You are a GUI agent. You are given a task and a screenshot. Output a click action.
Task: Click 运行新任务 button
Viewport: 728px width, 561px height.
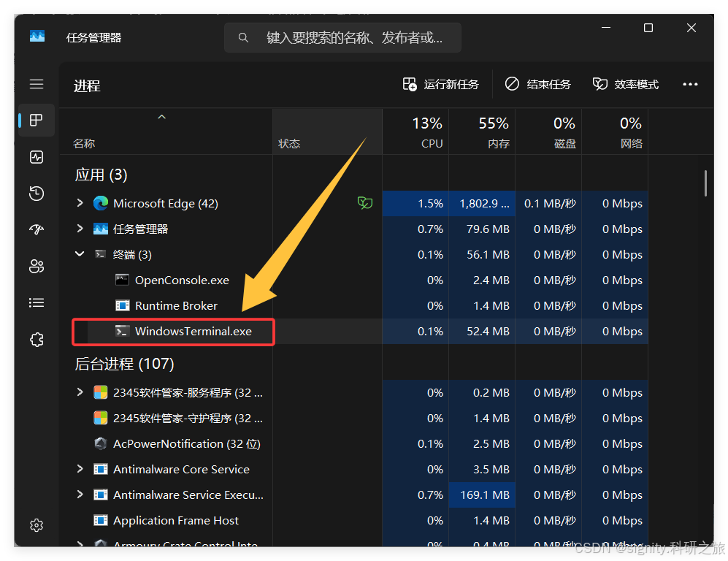tap(440, 85)
